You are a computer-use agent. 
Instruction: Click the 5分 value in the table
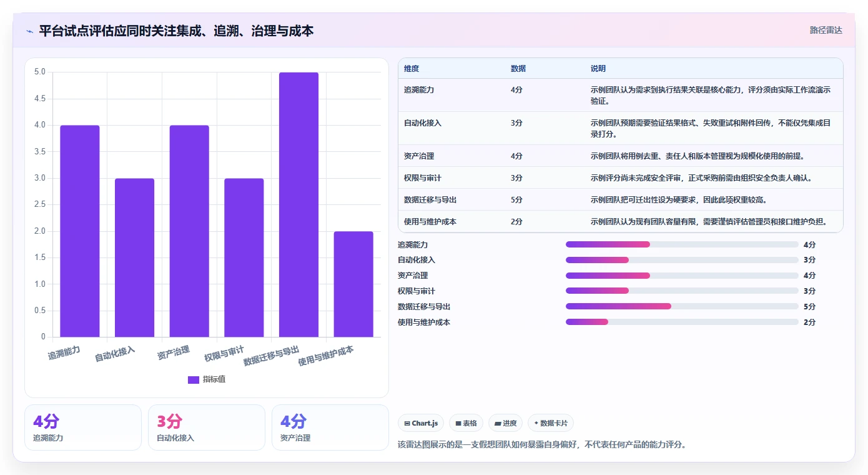tap(516, 200)
